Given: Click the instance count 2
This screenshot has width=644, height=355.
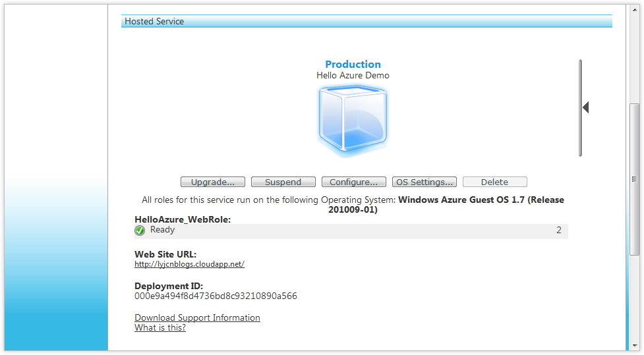Looking at the screenshot, I should tap(559, 231).
